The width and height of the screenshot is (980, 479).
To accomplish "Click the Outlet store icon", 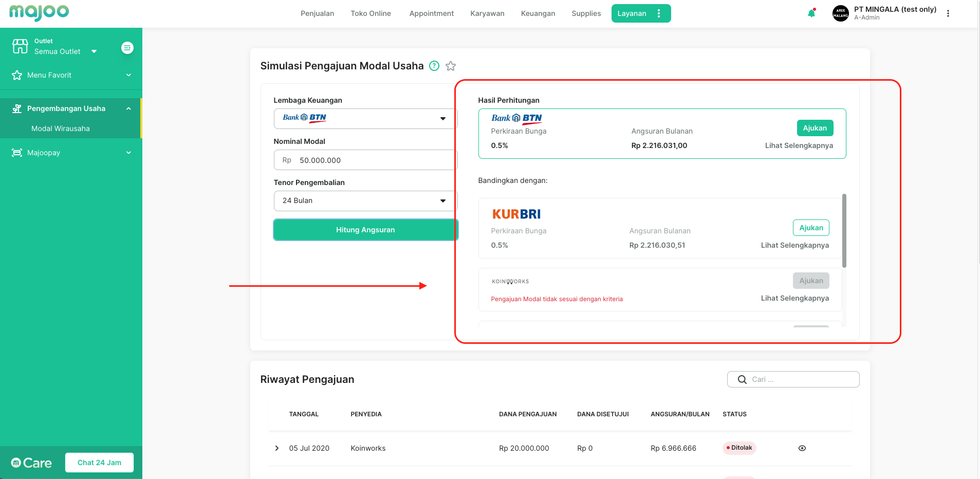I will [20, 46].
